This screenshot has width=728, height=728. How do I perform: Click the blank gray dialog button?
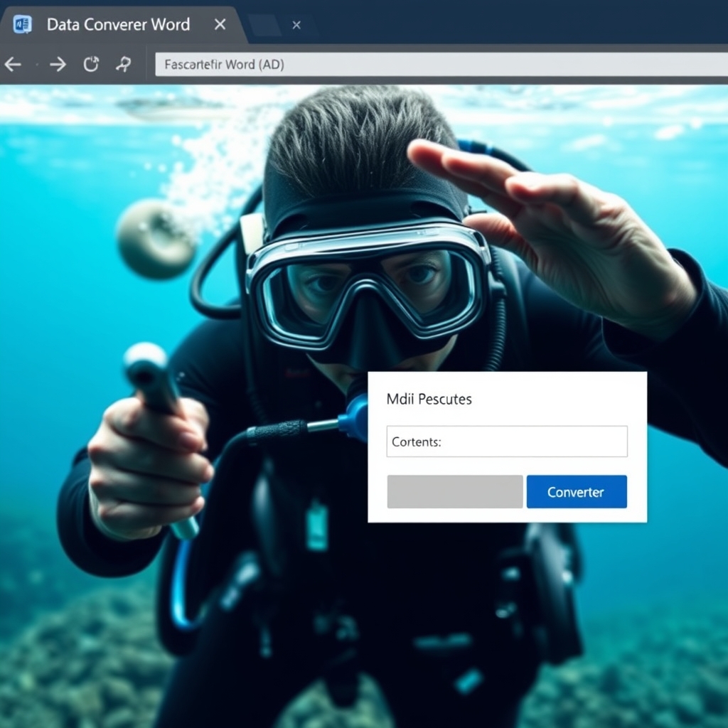(x=455, y=492)
